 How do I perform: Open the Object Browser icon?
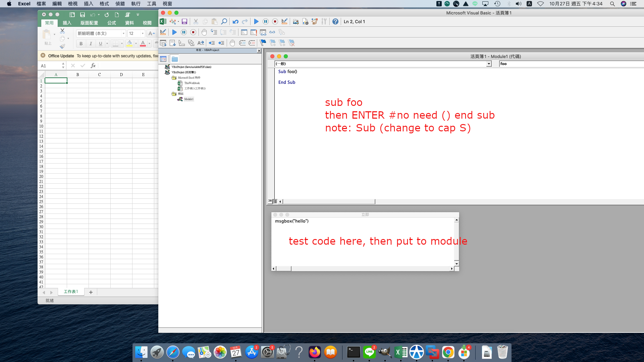pyautogui.click(x=315, y=22)
